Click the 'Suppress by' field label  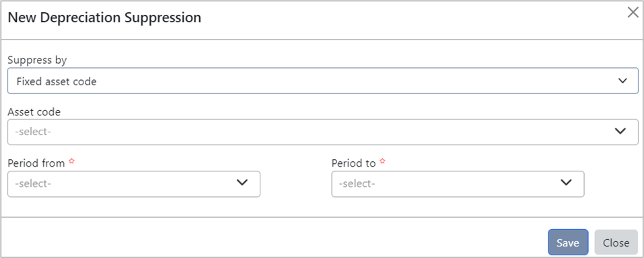pos(38,60)
